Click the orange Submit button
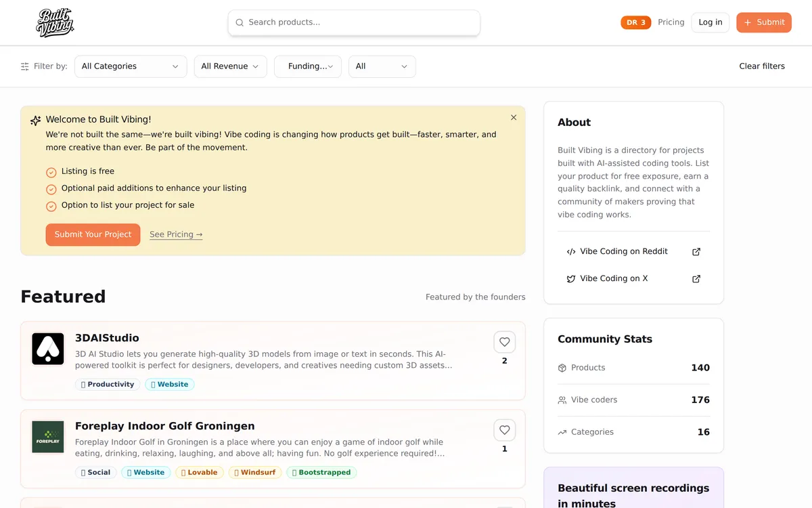Screen dimensions: 812x508 764,22
